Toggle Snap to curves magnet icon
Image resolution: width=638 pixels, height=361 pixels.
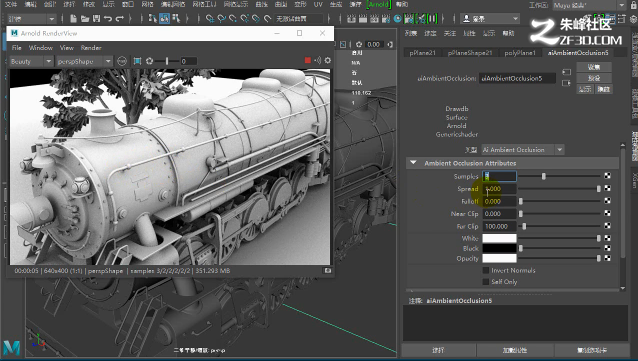(221, 18)
